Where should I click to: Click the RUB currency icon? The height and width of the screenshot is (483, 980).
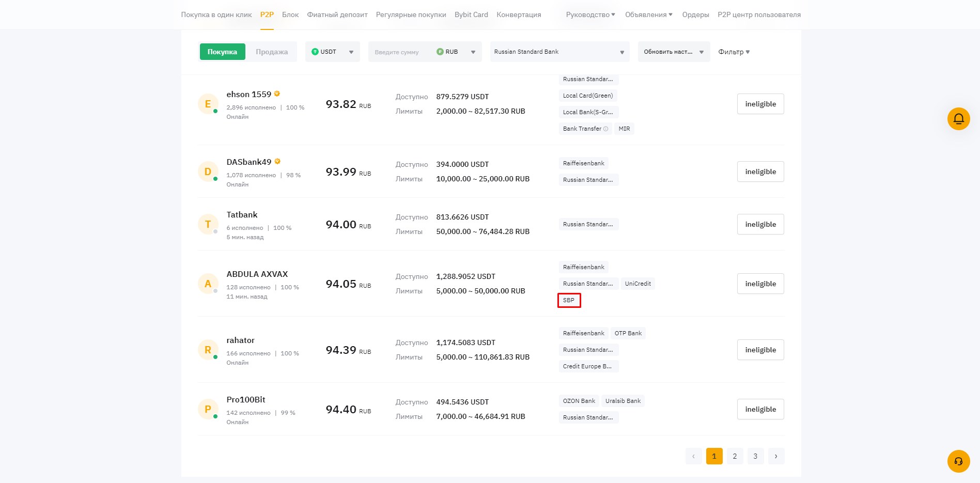coord(440,52)
